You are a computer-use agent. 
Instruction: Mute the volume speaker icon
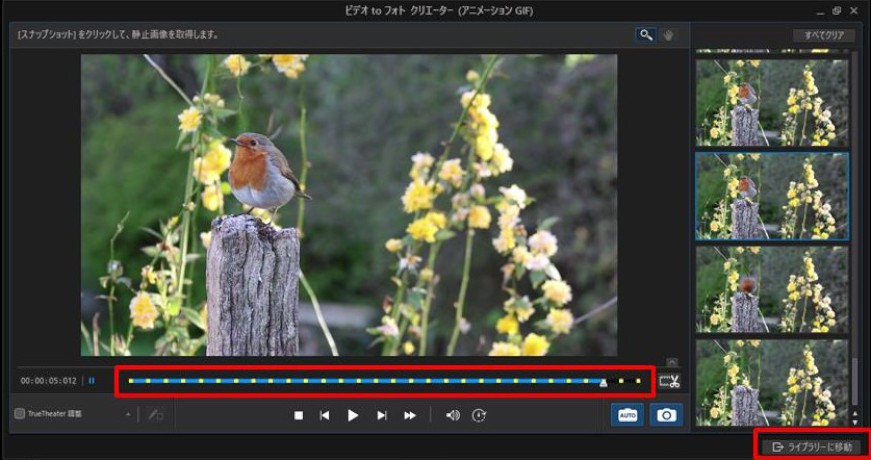coord(453,416)
